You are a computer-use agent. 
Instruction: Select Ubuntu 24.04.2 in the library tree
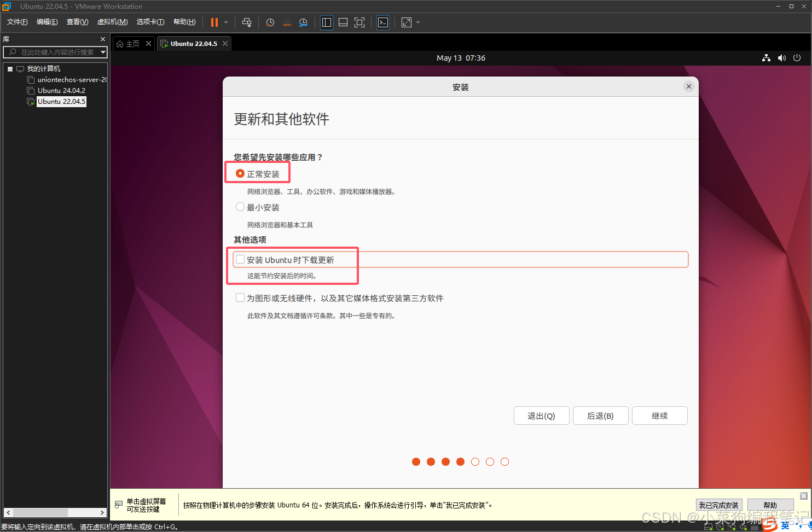click(61, 90)
